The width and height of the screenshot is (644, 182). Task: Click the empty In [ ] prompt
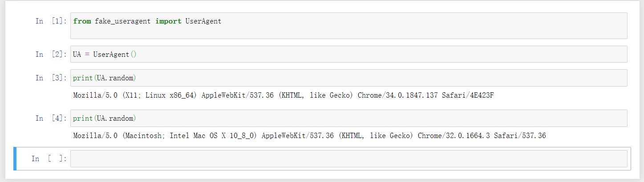49,158
